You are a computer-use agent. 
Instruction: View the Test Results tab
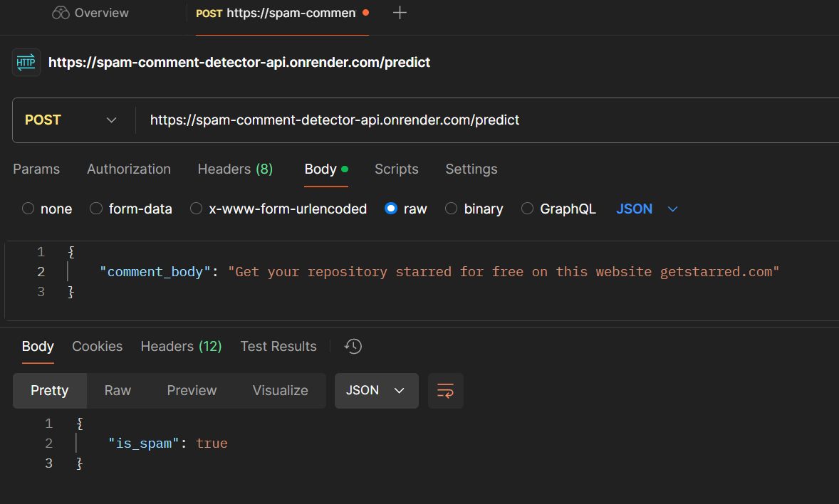(x=278, y=346)
